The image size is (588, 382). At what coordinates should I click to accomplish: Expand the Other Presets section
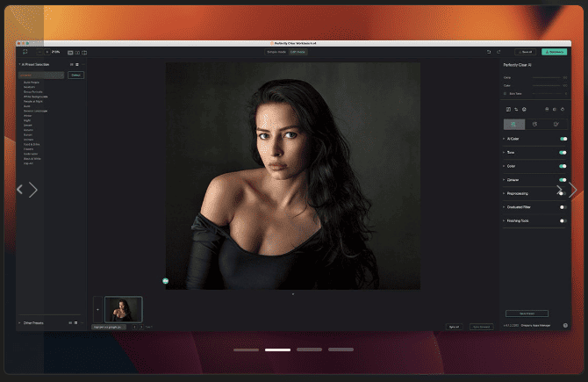19,322
